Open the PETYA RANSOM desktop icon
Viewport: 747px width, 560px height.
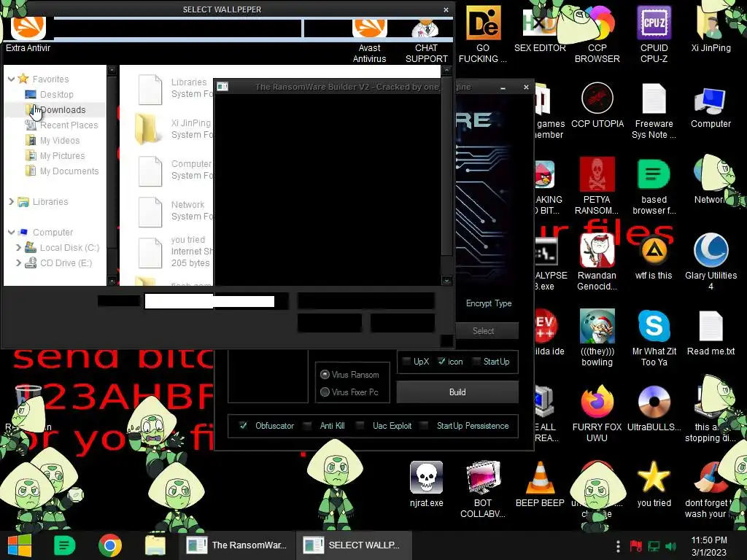[597, 186]
